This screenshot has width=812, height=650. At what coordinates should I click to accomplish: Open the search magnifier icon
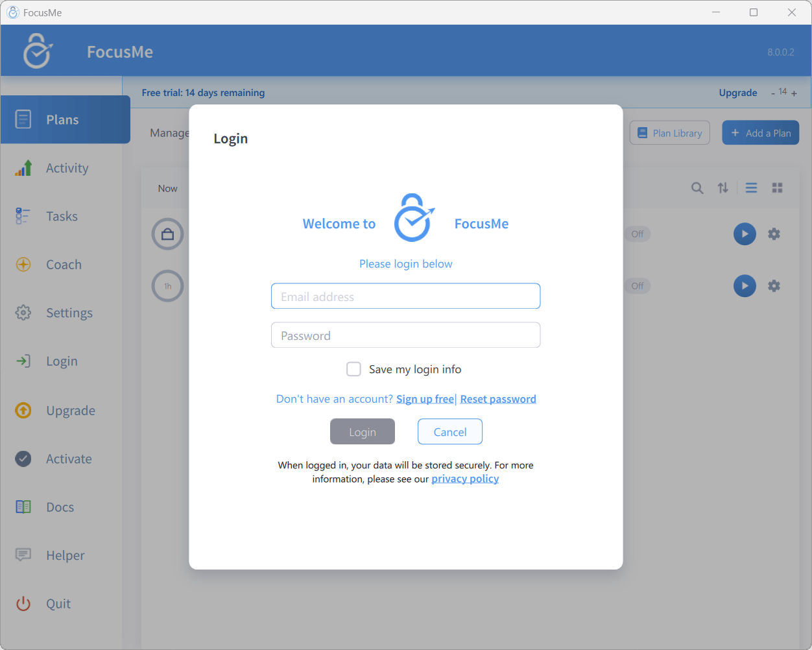point(697,188)
